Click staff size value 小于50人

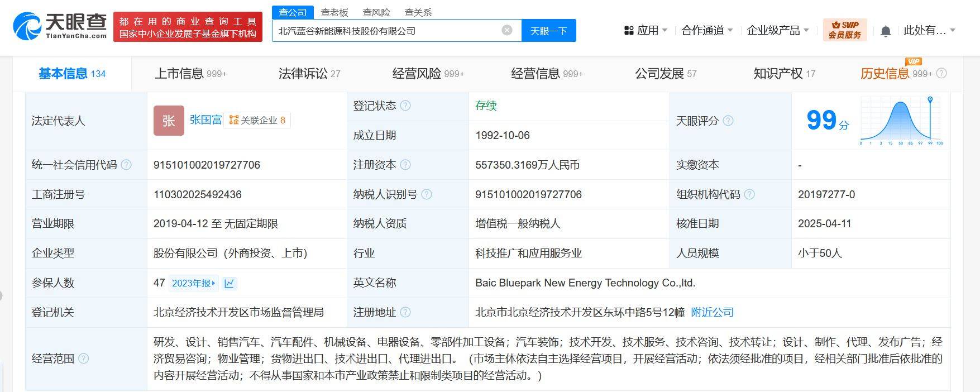tap(820, 254)
